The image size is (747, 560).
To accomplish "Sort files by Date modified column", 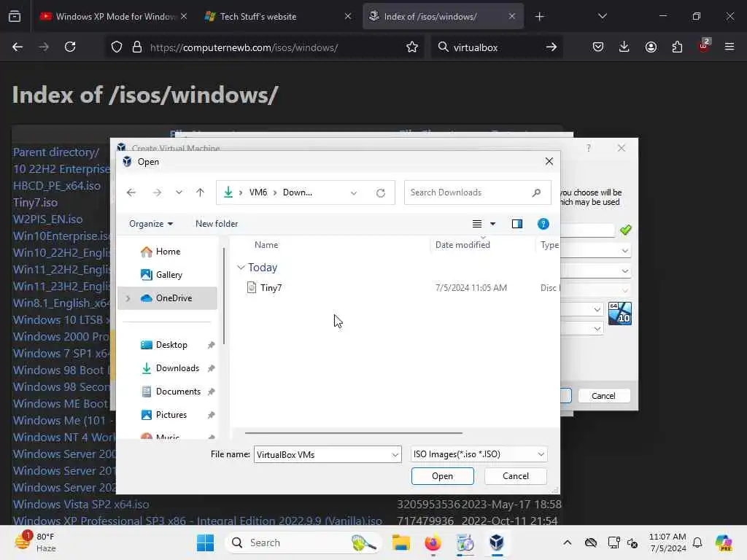I will click(462, 245).
